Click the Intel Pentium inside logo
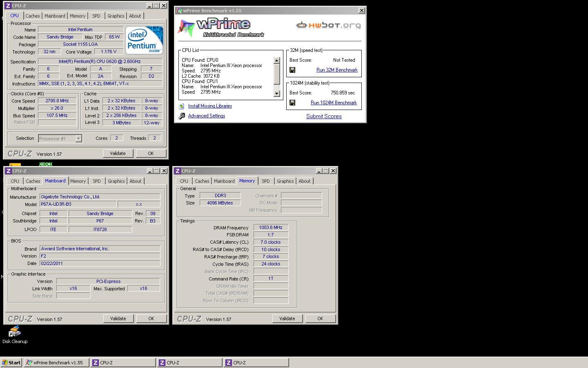 tap(144, 40)
